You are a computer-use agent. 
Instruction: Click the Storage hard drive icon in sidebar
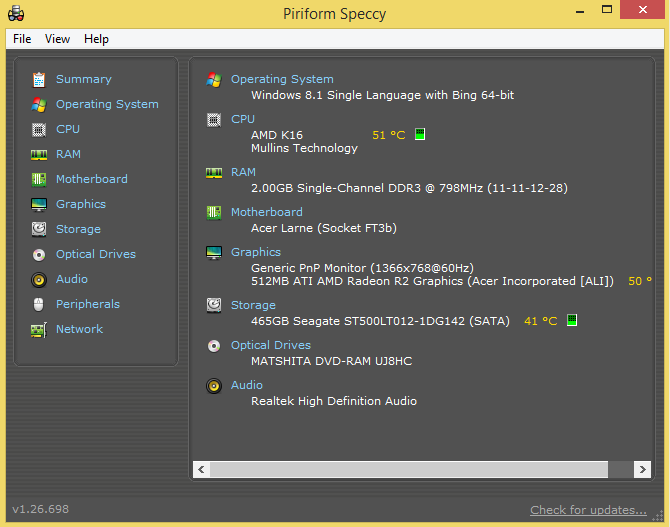[x=39, y=230]
